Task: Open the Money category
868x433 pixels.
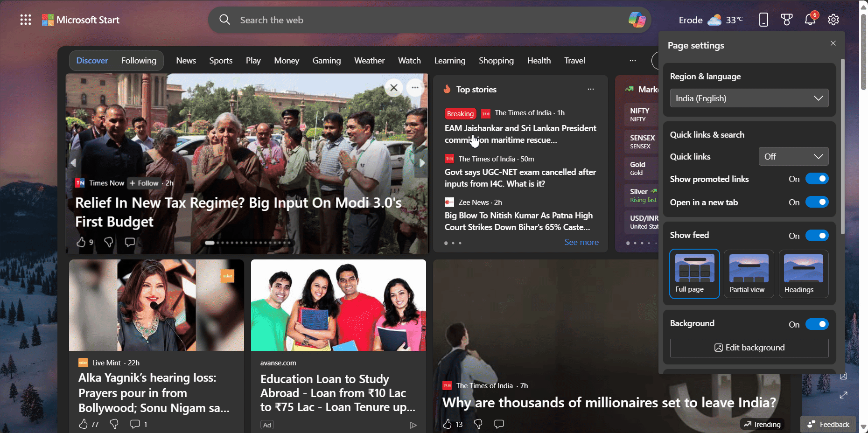Action: tap(287, 61)
